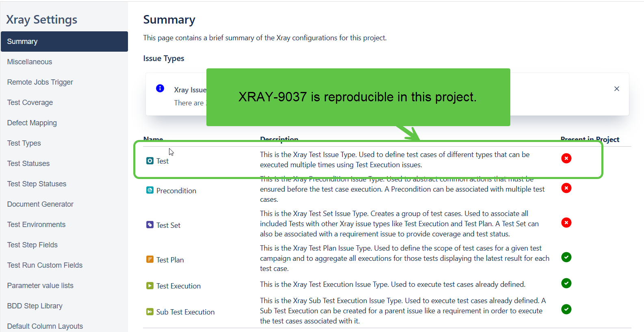Navigate to Document Generator settings
This screenshot has height=332, width=644.
click(40, 204)
